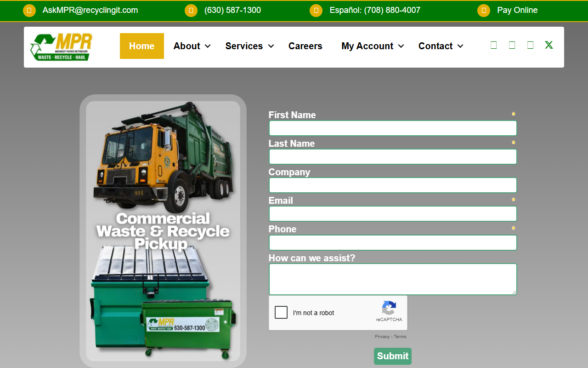
Task: Focus the Email field
Action: (393, 213)
